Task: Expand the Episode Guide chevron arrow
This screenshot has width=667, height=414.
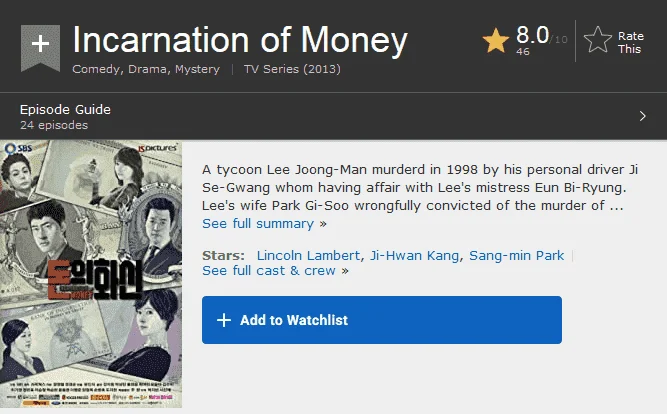Action: tap(642, 116)
